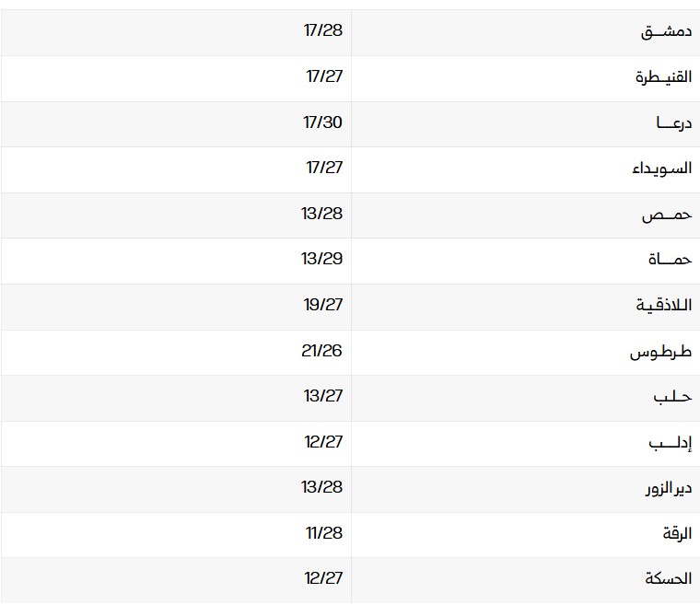Select the 13/27 temperature for حلب
Image resolution: width=700 pixels, height=605 pixels.
(322, 396)
